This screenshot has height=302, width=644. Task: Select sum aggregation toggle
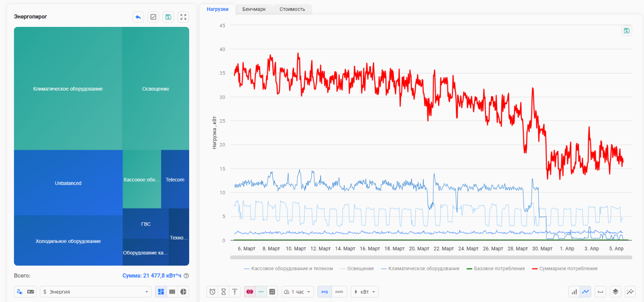(x=339, y=292)
